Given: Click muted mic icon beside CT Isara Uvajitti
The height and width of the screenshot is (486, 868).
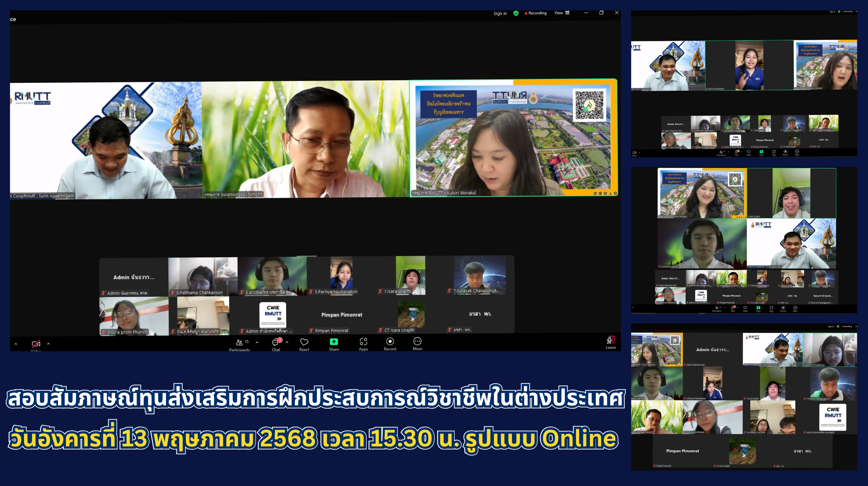Looking at the screenshot, I should tap(380, 330).
